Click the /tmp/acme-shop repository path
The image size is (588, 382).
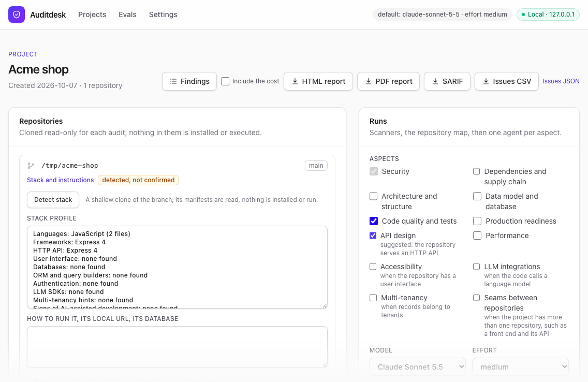point(70,166)
